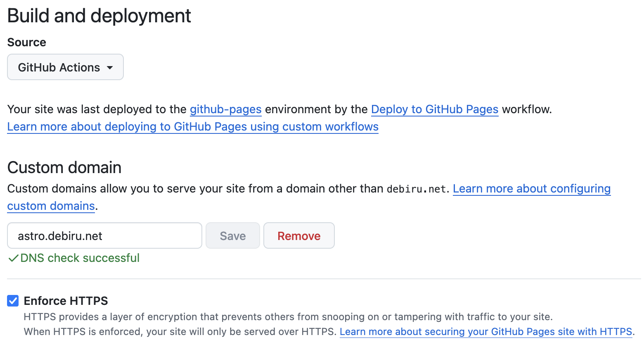Viewport: 644px width, 347px height.
Task: Disable Enforce HTTPS for the site
Action: click(x=12, y=301)
